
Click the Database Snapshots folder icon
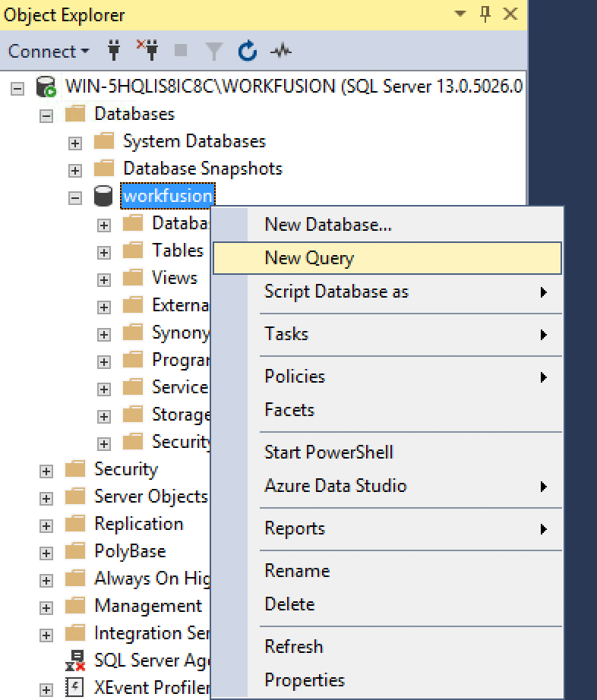click(x=104, y=168)
